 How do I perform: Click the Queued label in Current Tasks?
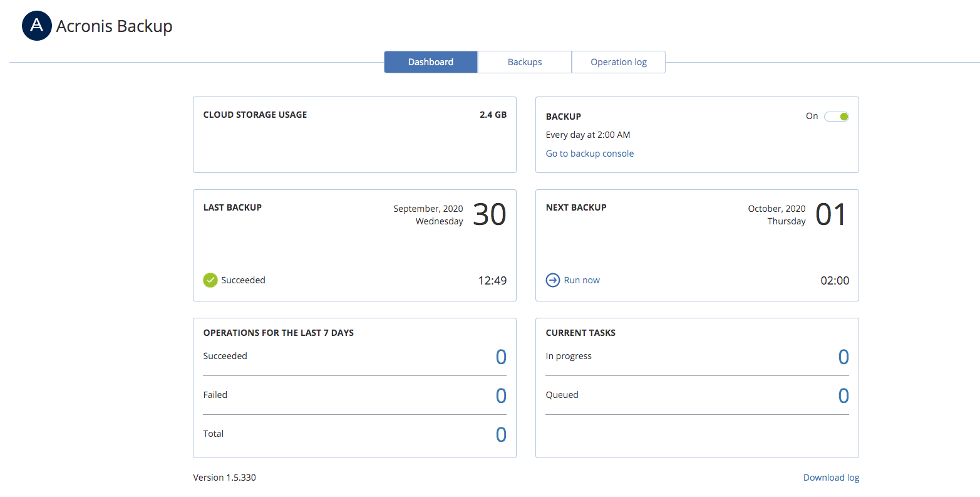[x=562, y=395]
